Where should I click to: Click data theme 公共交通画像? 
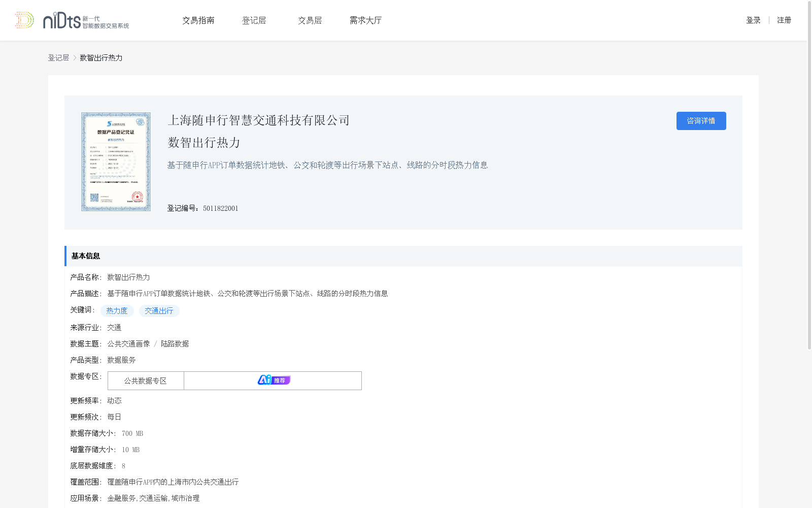tap(128, 344)
